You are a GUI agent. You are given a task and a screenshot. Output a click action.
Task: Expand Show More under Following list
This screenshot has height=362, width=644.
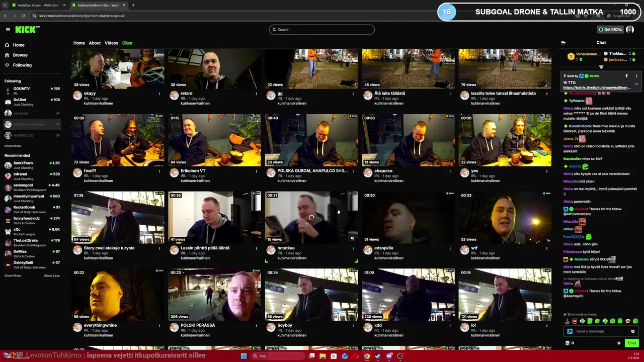point(13,146)
